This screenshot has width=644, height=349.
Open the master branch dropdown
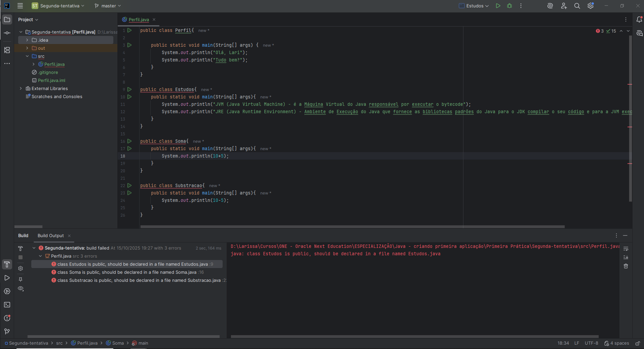click(x=108, y=6)
